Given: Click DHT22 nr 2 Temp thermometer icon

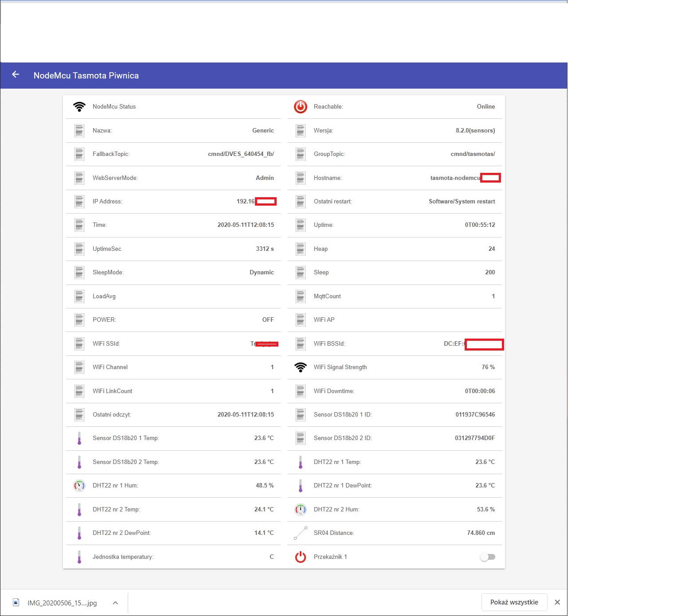Looking at the screenshot, I should tap(79, 510).
